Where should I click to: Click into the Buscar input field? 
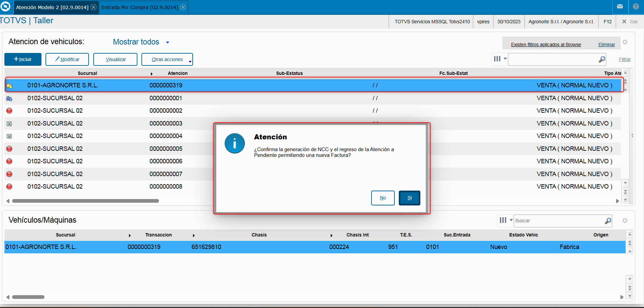pos(559,221)
